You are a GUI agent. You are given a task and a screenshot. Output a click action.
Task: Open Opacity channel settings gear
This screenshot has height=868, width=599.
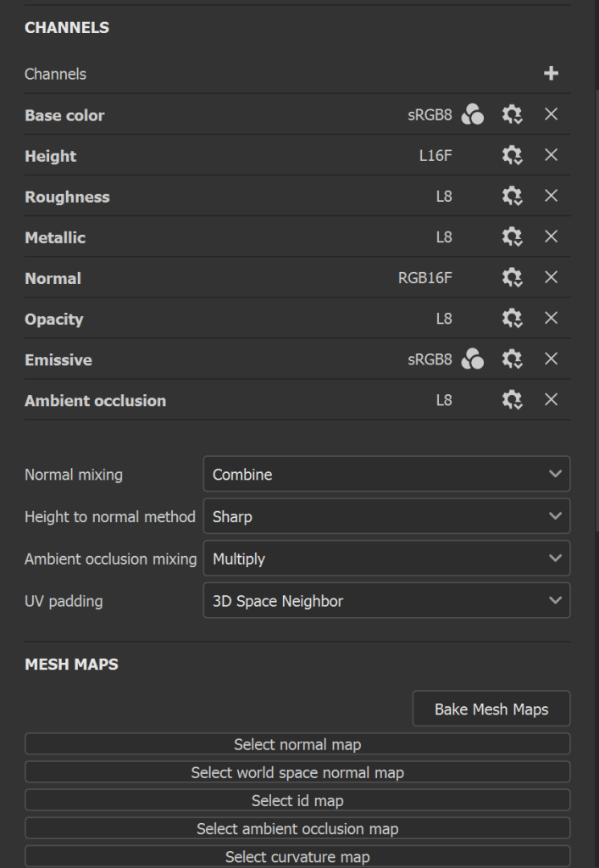(x=512, y=318)
